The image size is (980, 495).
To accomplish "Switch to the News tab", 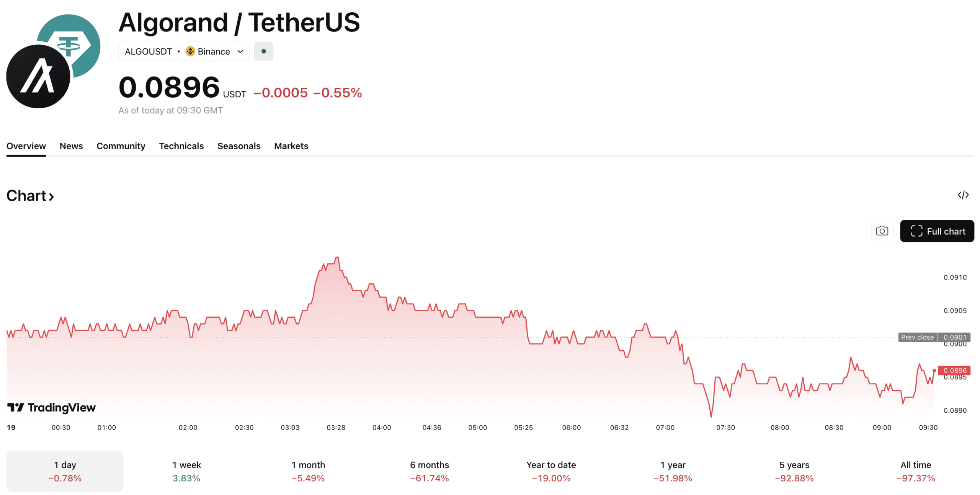I will (x=71, y=146).
